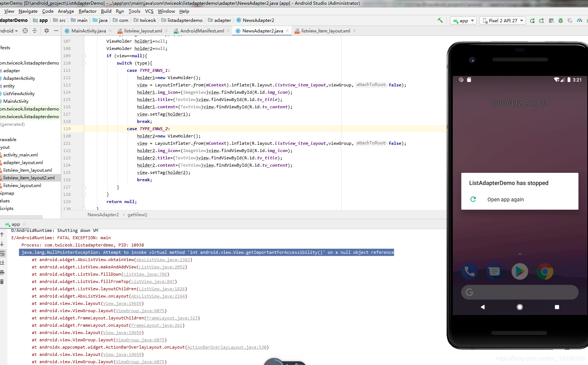This screenshot has height=365, width=588.
Task: Close the NewsAdapter2.java tab
Action: tap(287, 31)
